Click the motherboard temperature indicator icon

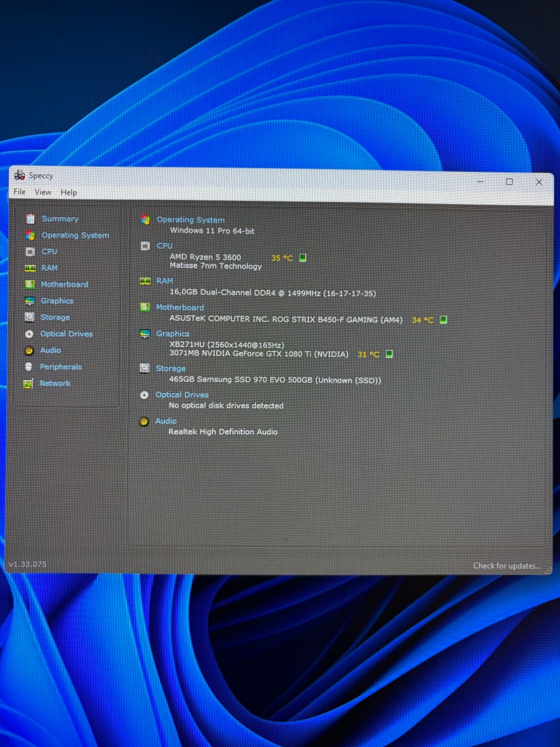443,319
